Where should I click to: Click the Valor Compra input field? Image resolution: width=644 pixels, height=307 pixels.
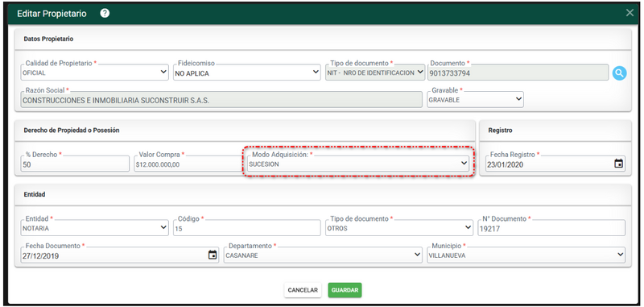[x=188, y=163]
